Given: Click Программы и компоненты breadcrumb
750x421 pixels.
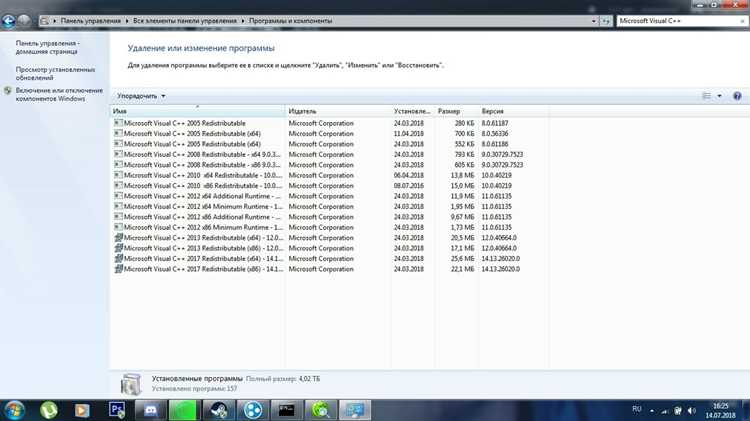Looking at the screenshot, I should (290, 21).
